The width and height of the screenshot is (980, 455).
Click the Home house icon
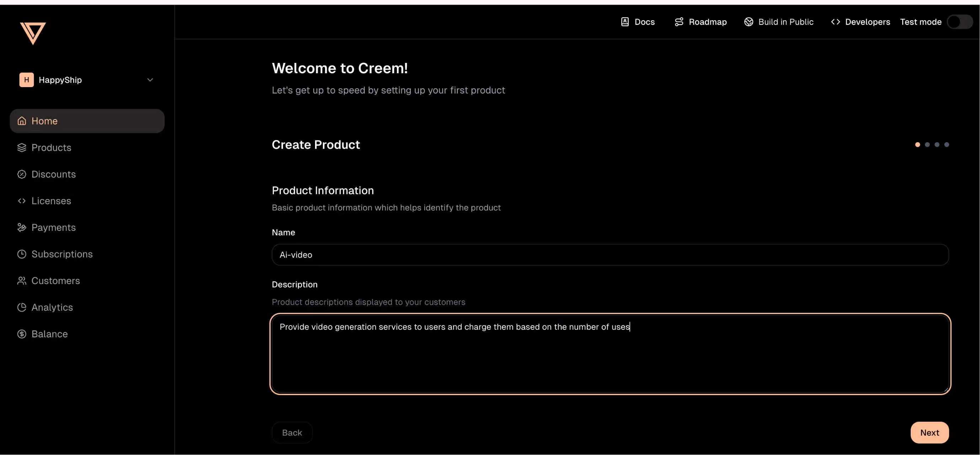click(x=22, y=121)
